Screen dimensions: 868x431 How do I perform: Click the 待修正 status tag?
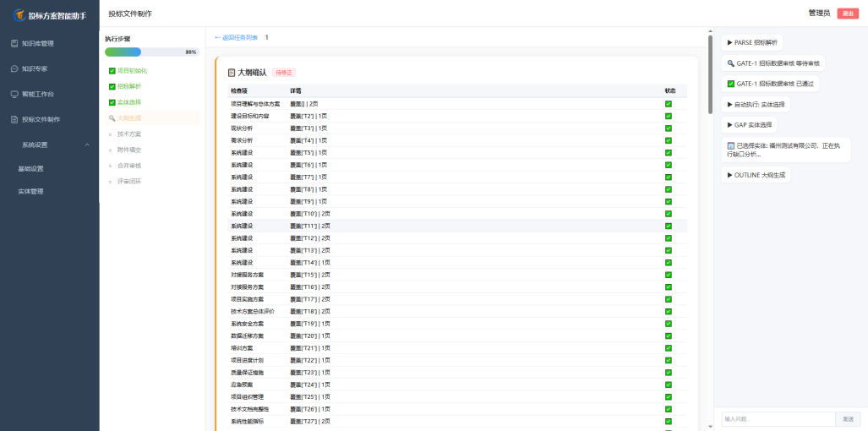coord(284,73)
